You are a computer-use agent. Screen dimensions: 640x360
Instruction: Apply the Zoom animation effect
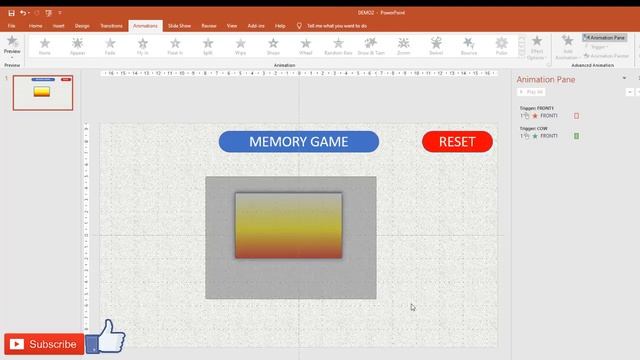[404, 46]
